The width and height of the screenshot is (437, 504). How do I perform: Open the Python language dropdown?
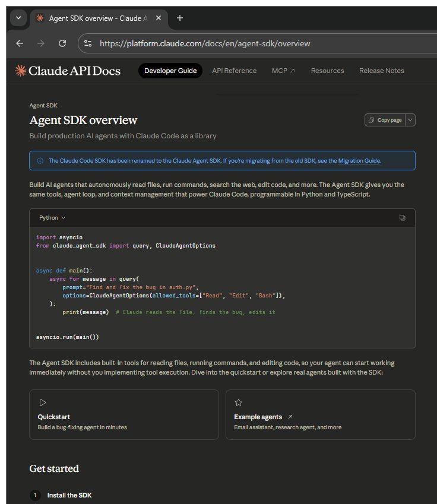pyautogui.click(x=52, y=218)
